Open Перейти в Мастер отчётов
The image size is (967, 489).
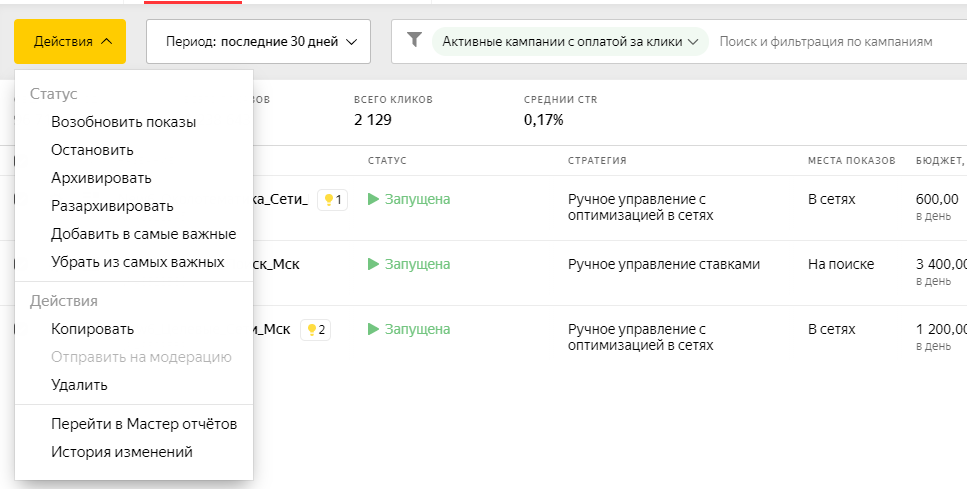(144, 424)
